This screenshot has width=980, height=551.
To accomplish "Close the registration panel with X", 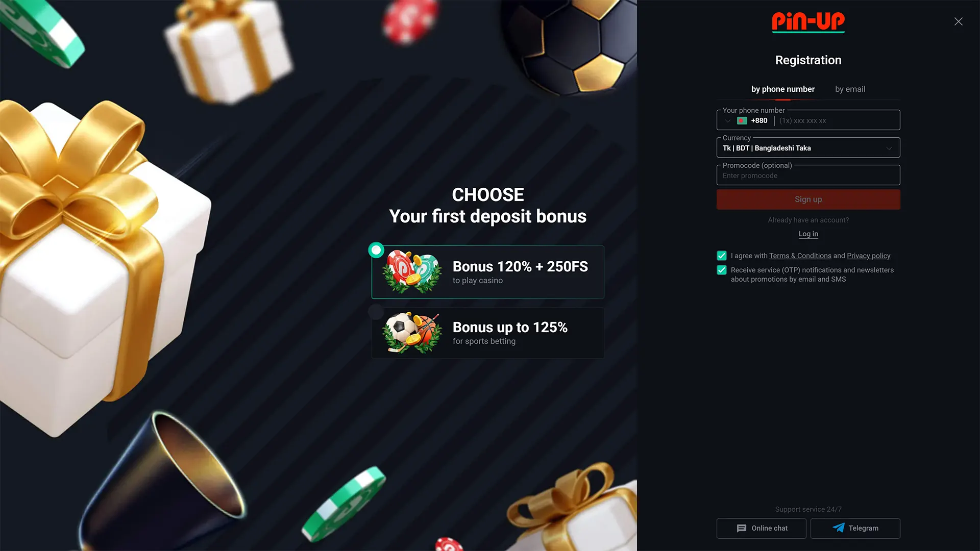I will point(958,21).
